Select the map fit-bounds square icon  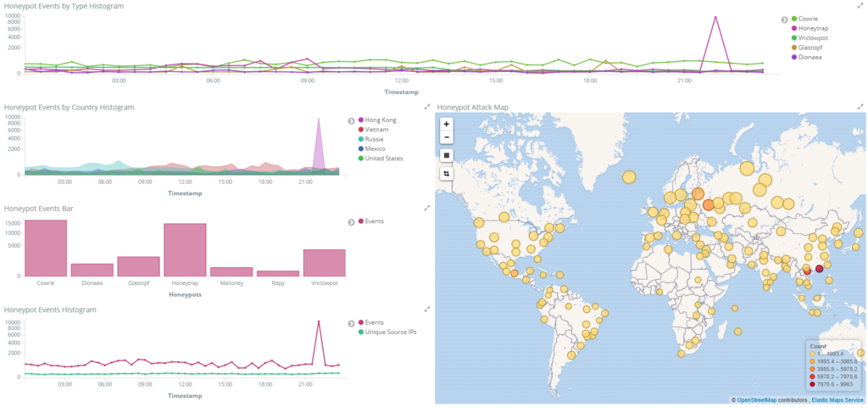coord(446,155)
